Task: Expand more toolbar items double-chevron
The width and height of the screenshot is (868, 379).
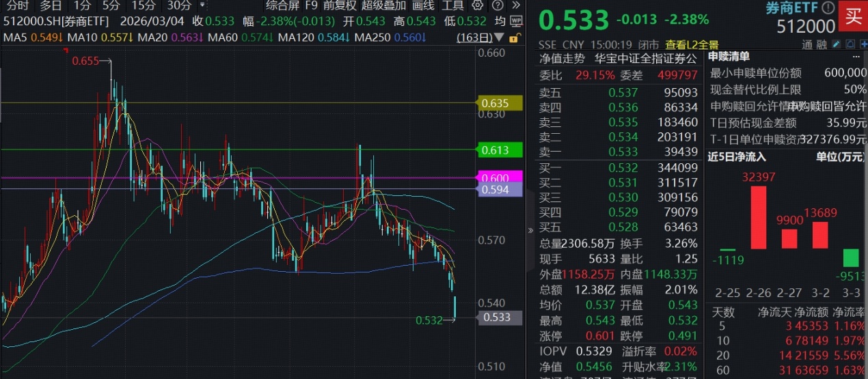Action: [x=517, y=5]
